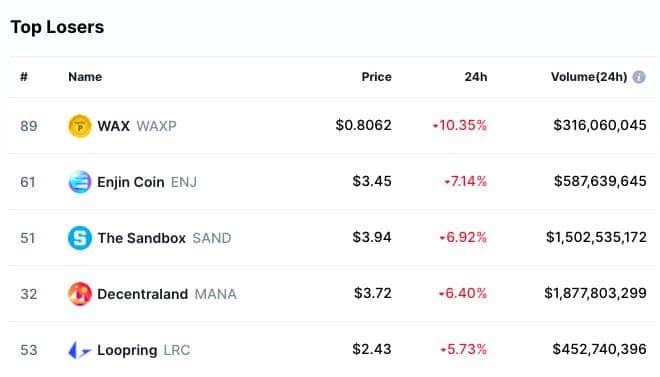This screenshot has height=377, width=660.
Task: Sort table by Volume(24h) header
Action: [589, 77]
